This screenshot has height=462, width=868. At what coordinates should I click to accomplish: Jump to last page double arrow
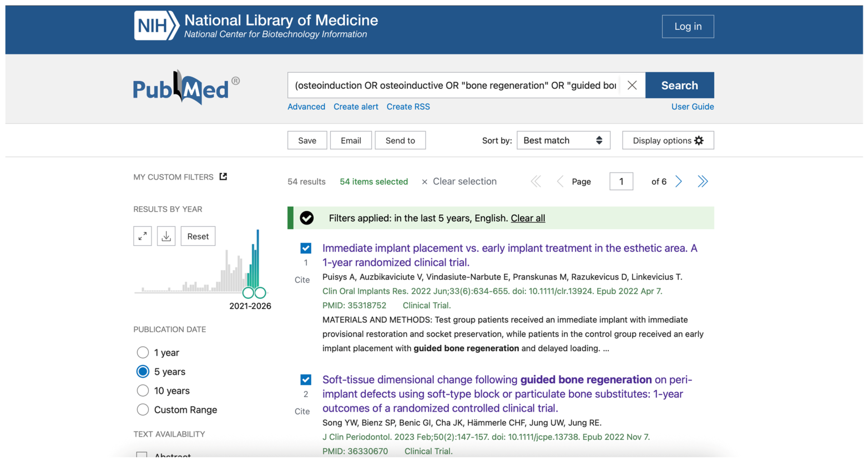[x=703, y=181]
